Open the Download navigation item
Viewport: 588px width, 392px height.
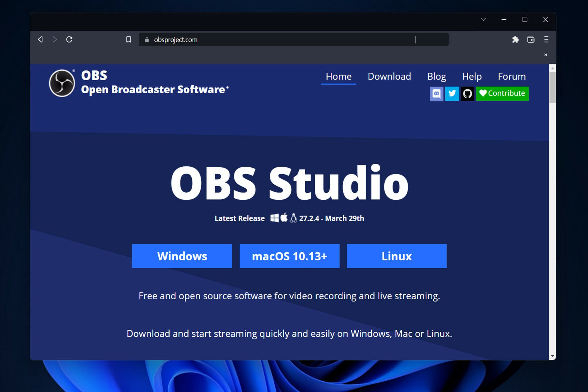[x=389, y=77]
